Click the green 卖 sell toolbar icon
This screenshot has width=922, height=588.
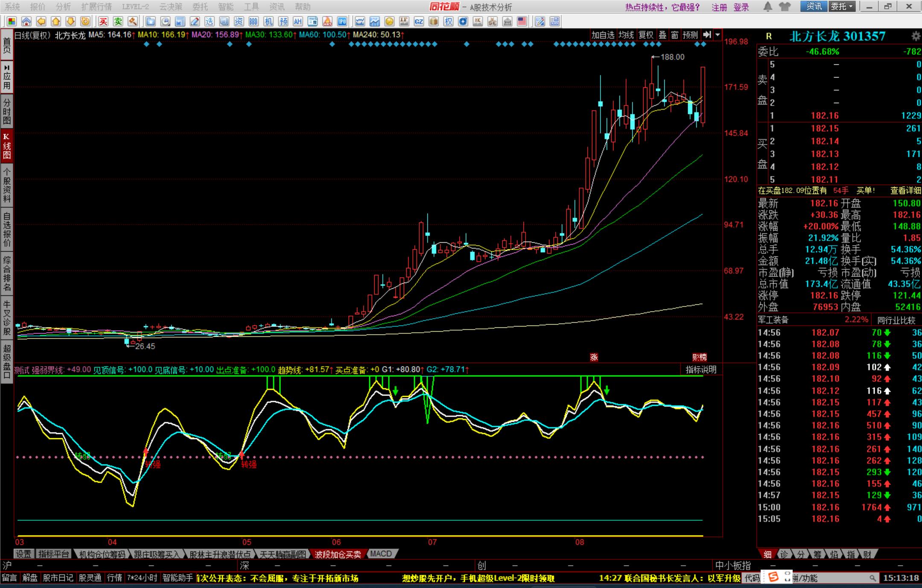click(x=118, y=21)
